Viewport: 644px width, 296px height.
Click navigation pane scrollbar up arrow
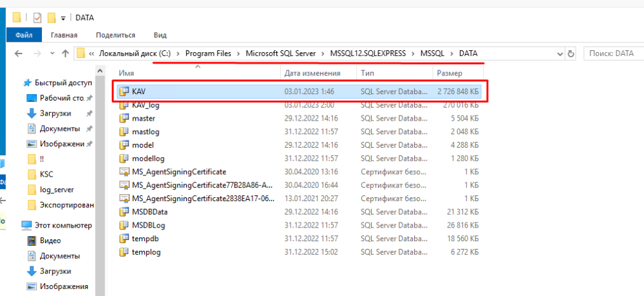100,72
